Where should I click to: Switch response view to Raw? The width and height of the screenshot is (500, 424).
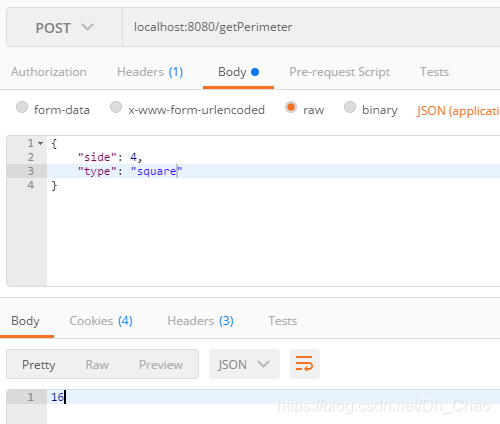click(x=97, y=365)
